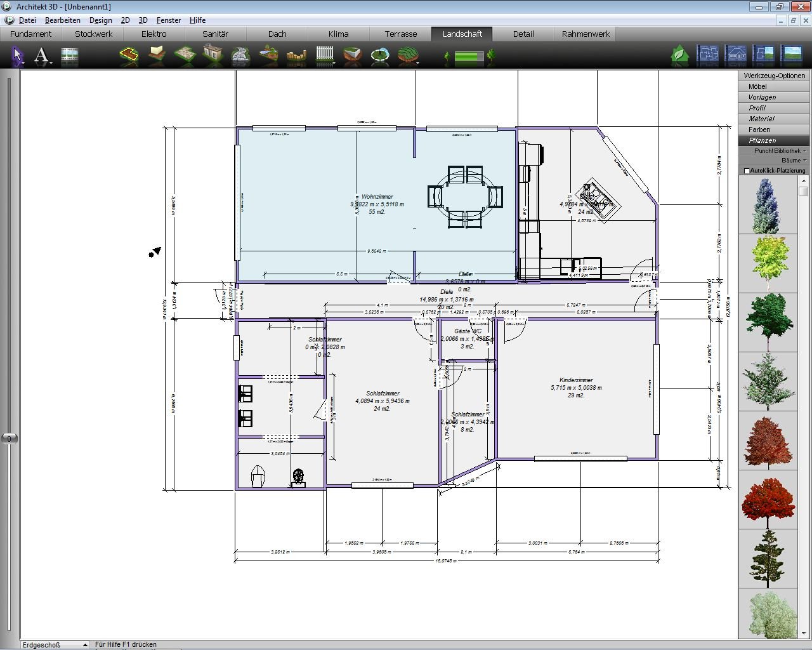Switch to the Terrasse tab
Screen dimensions: 812x650
pos(401,34)
